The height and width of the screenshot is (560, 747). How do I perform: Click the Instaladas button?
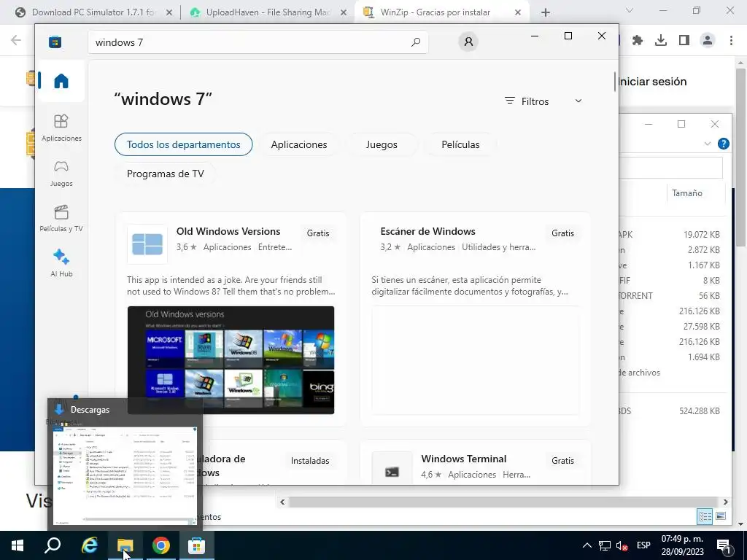click(x=310, y=461)
